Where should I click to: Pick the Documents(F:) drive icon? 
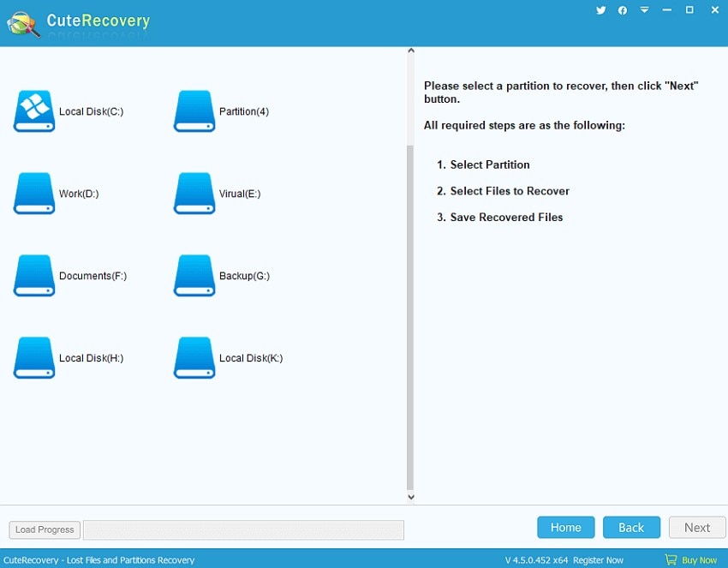[x=34, y=276]
